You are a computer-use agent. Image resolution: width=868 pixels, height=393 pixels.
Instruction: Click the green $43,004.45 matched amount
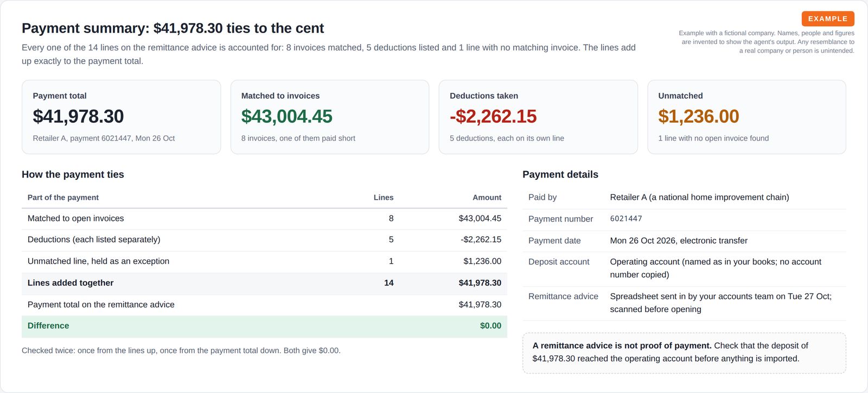click(x=286, y=116)
